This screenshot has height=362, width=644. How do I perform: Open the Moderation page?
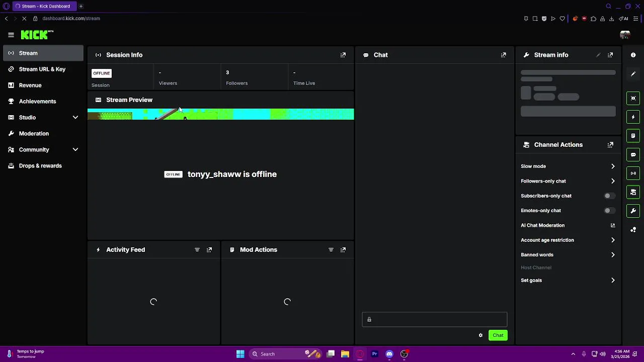tap(43, 134)
